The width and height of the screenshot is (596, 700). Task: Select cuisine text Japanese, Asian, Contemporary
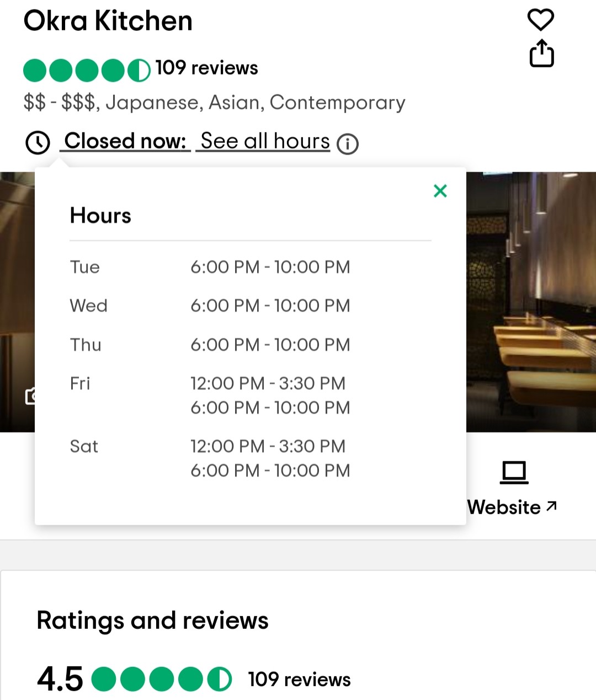pyautogui.click(x=256, y=103)
